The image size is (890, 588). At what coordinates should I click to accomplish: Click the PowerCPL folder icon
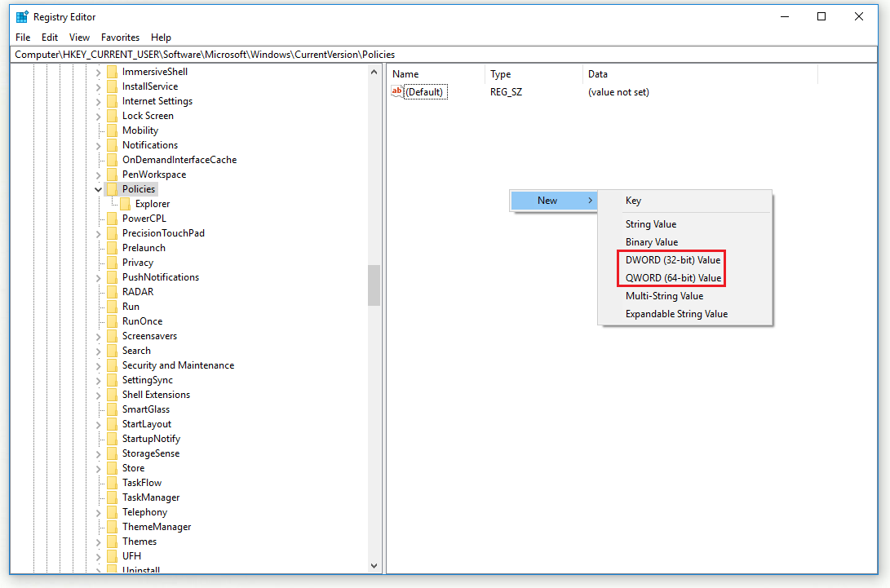point(112,219)
